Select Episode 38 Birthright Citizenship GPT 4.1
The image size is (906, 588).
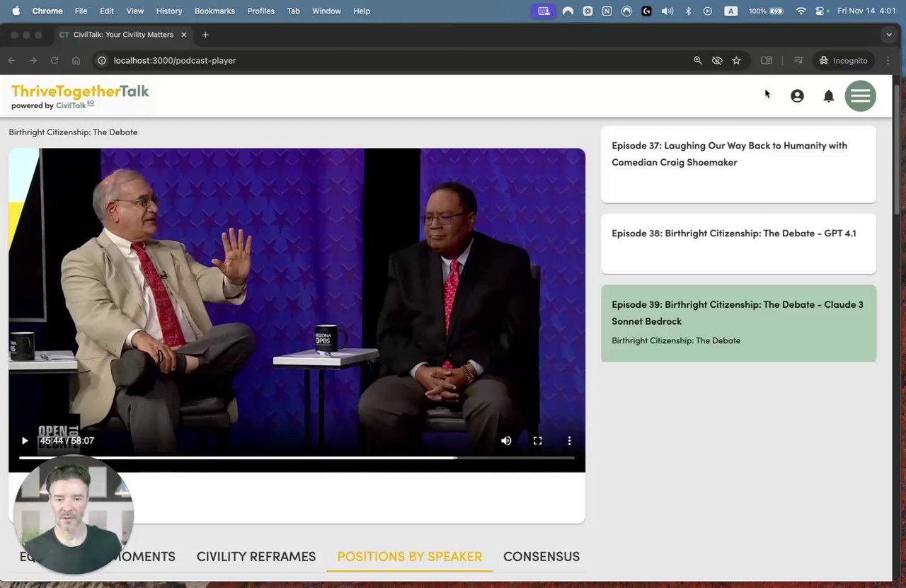738,243
